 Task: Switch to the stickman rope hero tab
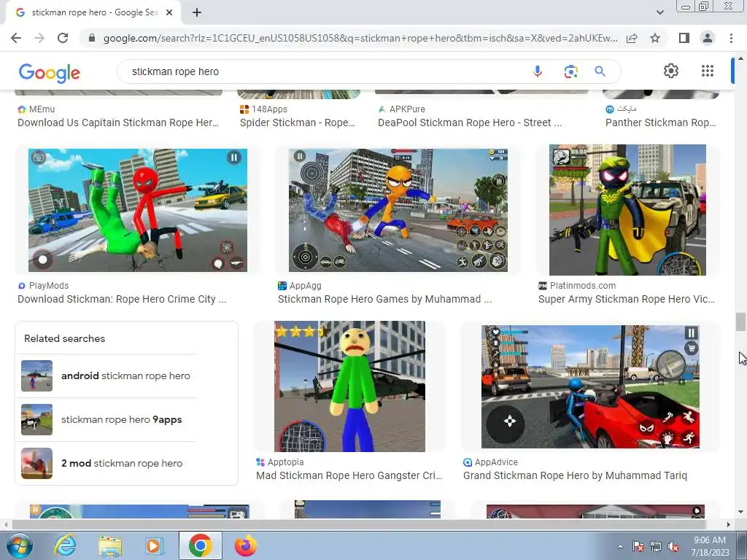[x=94, y=12]
